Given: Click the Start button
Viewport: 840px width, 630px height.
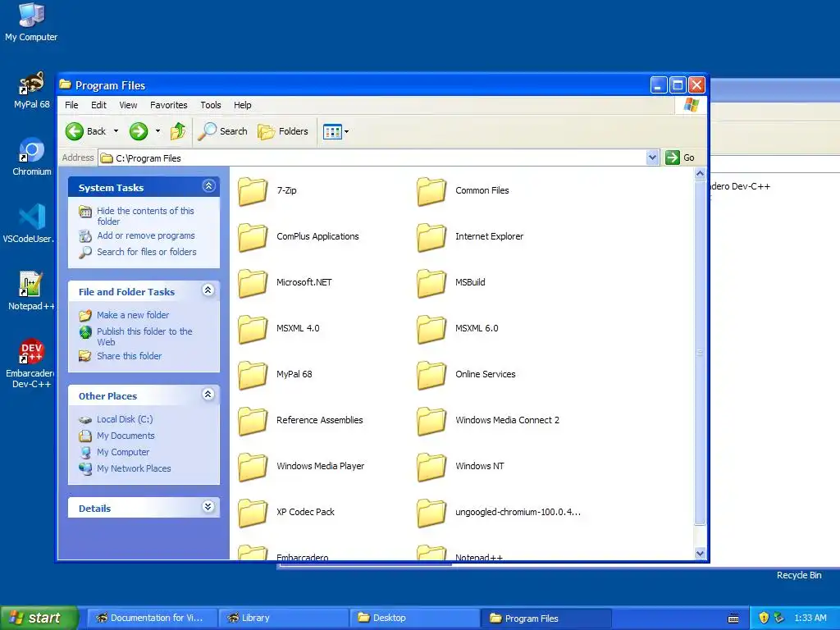Looking at the screenshot, I should 39,618.
